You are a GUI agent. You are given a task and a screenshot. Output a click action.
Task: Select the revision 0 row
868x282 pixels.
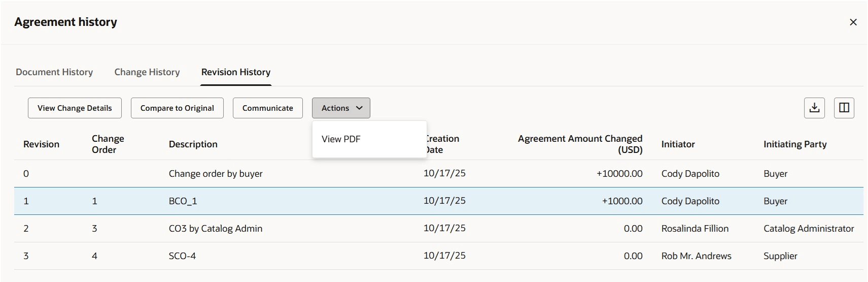(216, 174)
